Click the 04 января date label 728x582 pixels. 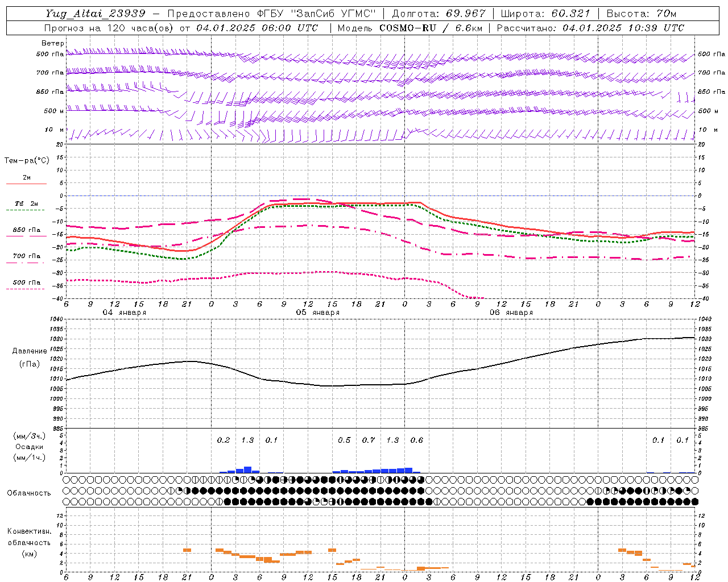(124, 313)
